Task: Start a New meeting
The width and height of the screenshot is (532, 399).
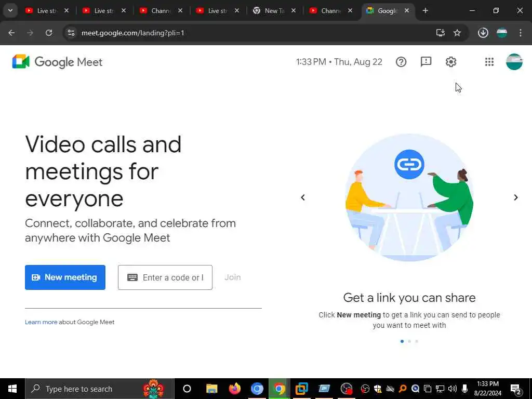Action: 65,277
